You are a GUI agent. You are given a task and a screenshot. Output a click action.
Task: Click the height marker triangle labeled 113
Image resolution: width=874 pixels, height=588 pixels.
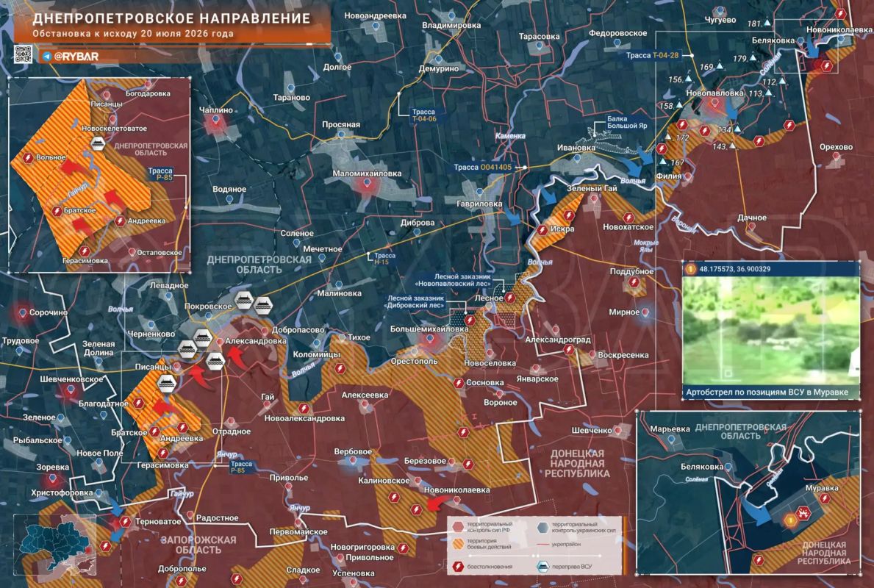[x=769, y=93]
